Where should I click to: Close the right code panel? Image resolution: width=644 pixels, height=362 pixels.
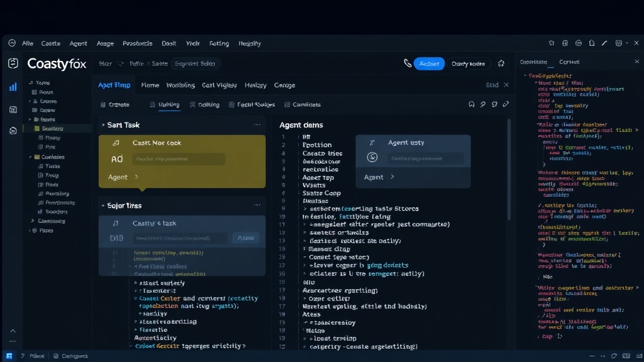point(636,62)
